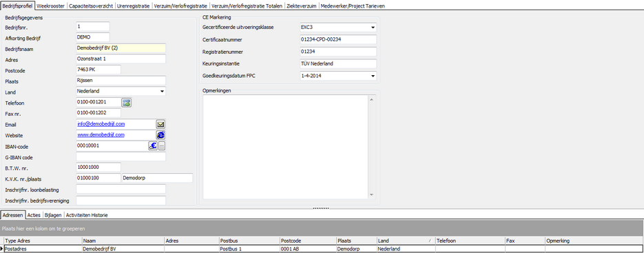Viewport: 644px width, 253px height.
Task: Click the grid's Telefoon column header
Action: [470, 241]
